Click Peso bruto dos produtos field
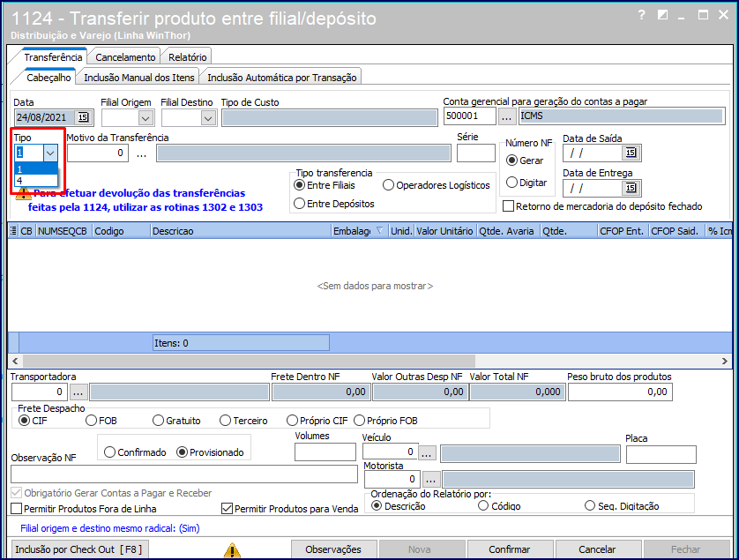Screen dimensions: 739x560 coord(620,392)
